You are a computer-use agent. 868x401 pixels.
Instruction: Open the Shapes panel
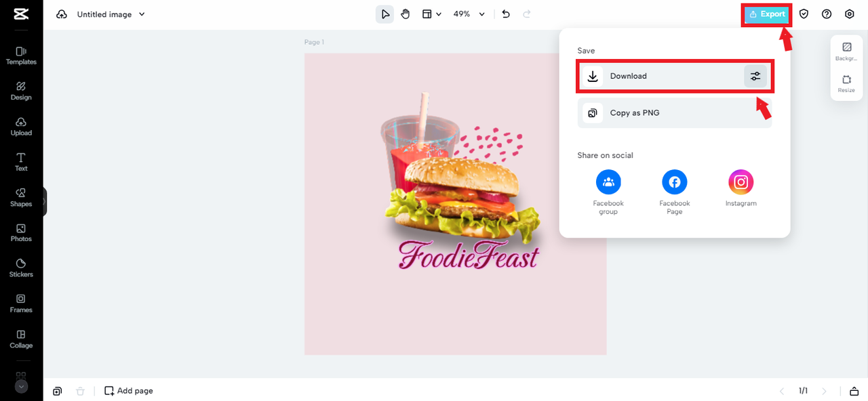[x=21, y=198]
